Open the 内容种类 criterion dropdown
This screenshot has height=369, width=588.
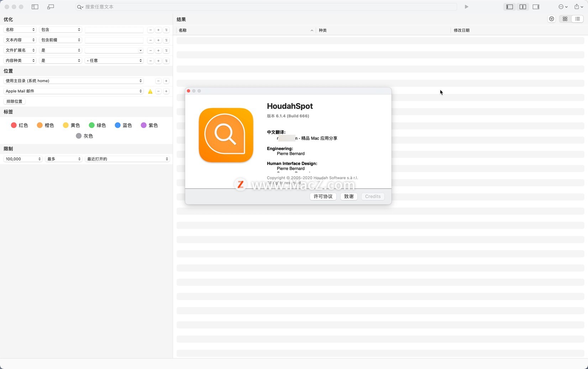pyautogui.click(x=20, y=61)
